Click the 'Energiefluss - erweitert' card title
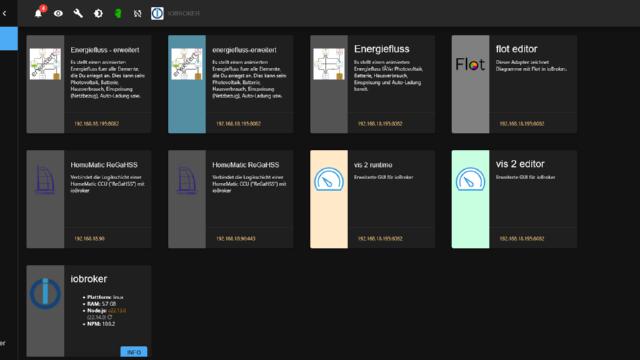The width and height of the screenshot is (640, 360). click(x=105, y=50)
